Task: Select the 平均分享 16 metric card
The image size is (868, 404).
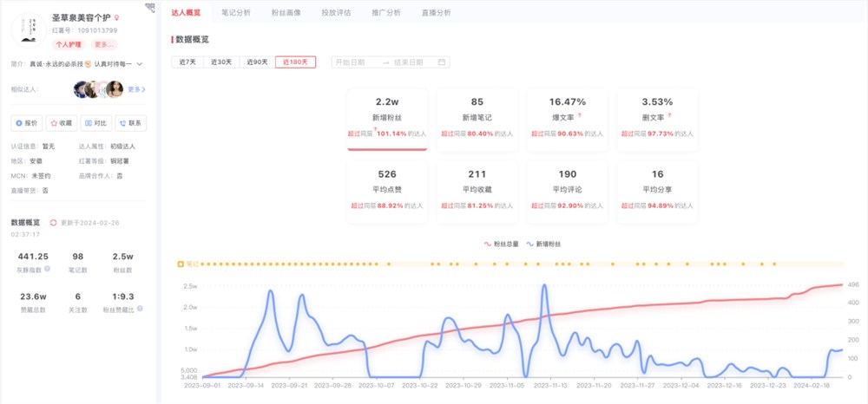Action: click(x=658, y=192)
